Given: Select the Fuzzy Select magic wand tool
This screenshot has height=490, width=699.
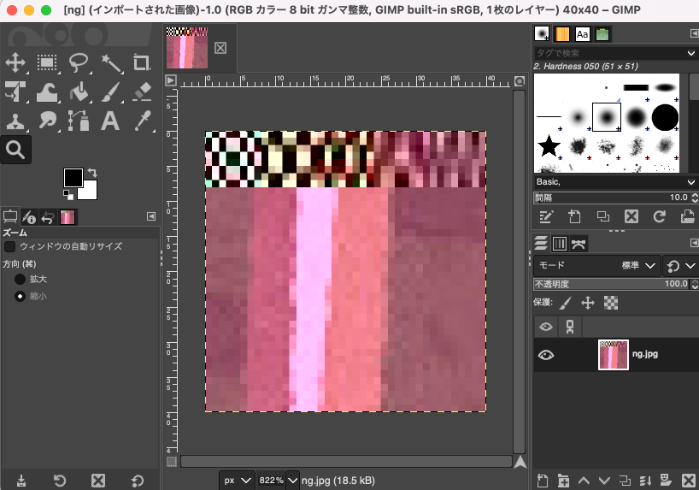Looking at the screenshot, I should click(x=111, y=63).
